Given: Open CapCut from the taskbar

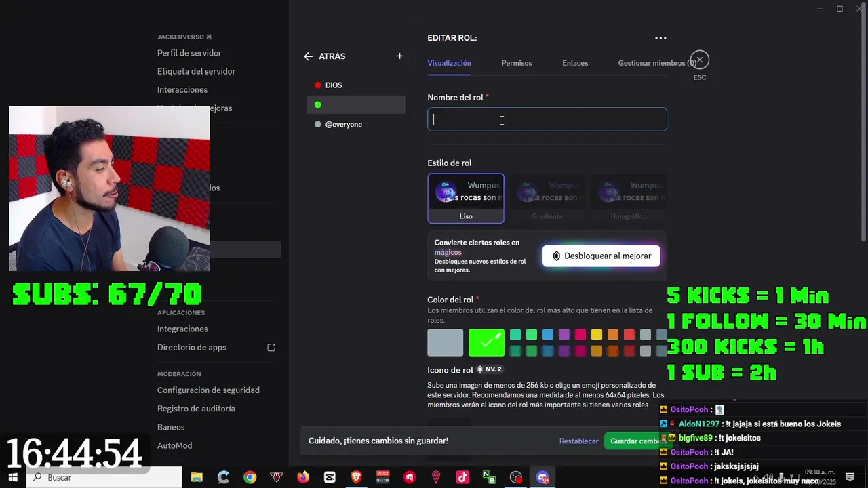Looking at the screenshot, I should (330, 477).
